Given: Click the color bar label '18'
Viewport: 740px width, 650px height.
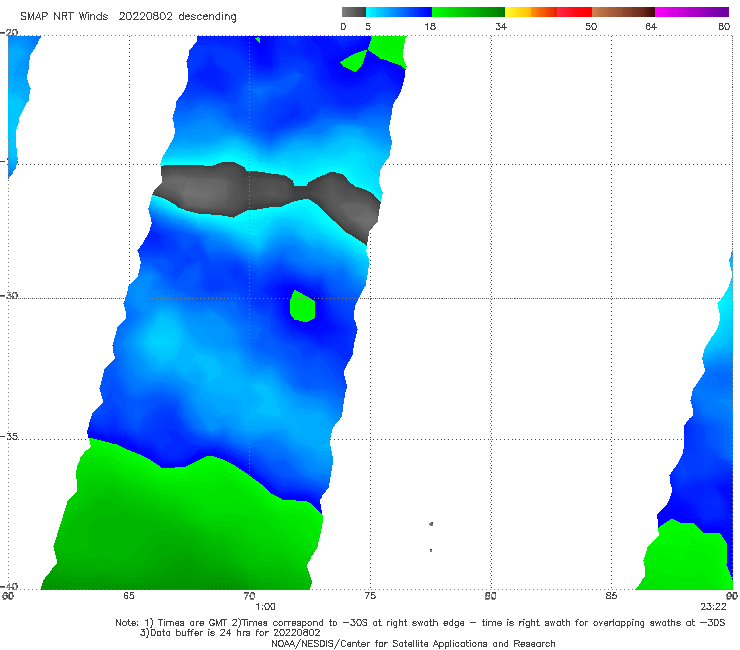Looking at the screenshot, I should coord(430,26).
